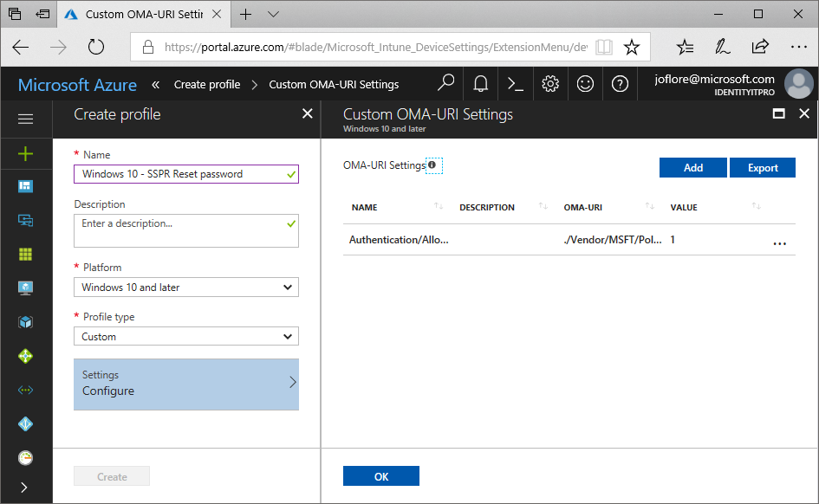Screen dimensions: 819x504
Task: Open the help question mark icon
Action: (x=620, y=83)
